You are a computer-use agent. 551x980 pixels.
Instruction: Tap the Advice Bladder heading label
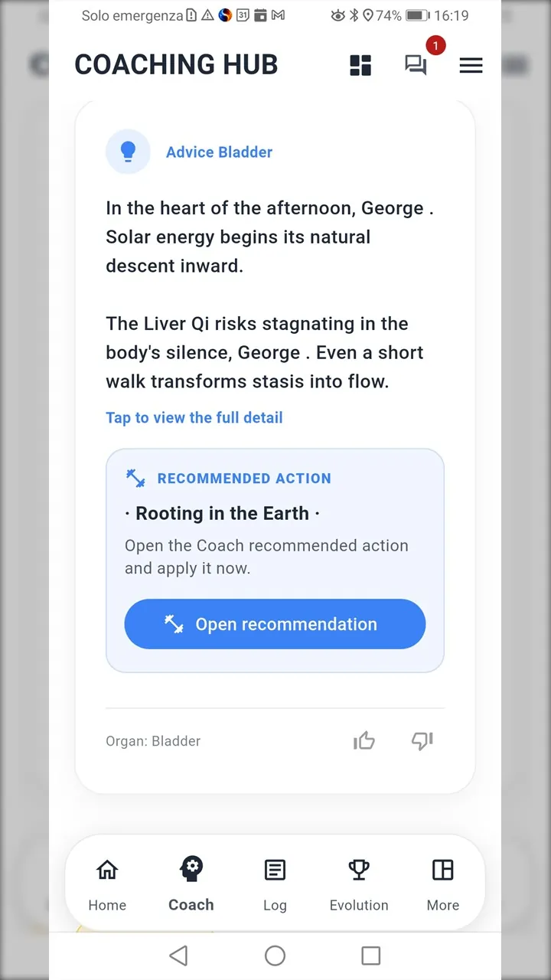tap(219, 152)
